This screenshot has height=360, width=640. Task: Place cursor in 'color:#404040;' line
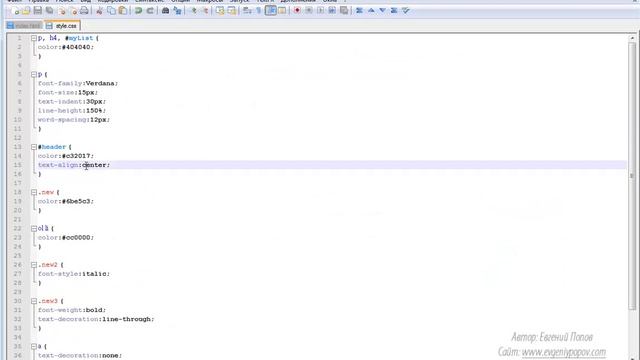66,47
